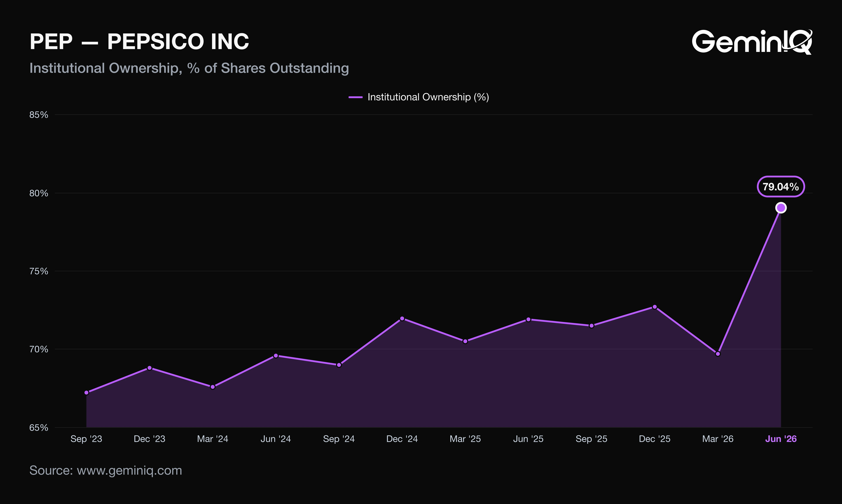Click the 80% y-axis label

point(39,193)
